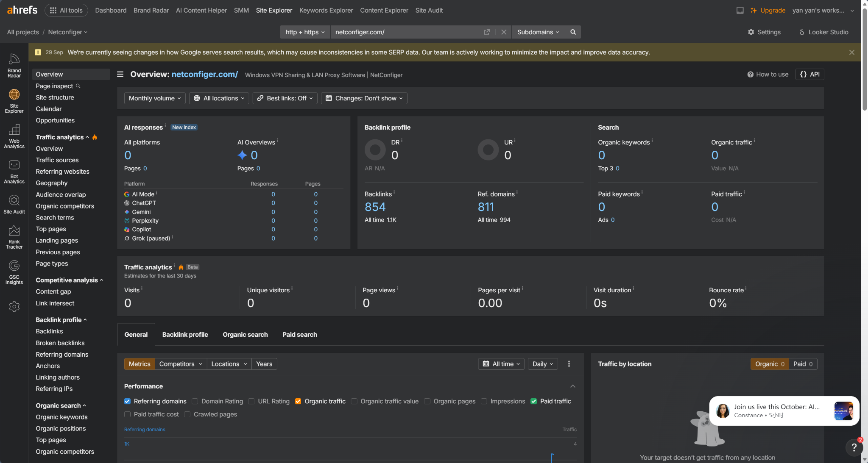Enable the Domain Rating checkbox

click(195, 401)
